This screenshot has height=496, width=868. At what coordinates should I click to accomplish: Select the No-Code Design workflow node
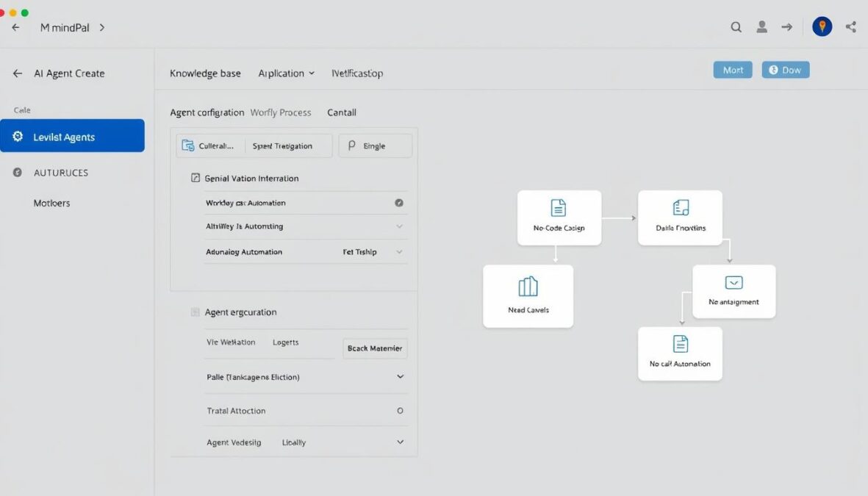pos(559,217)
